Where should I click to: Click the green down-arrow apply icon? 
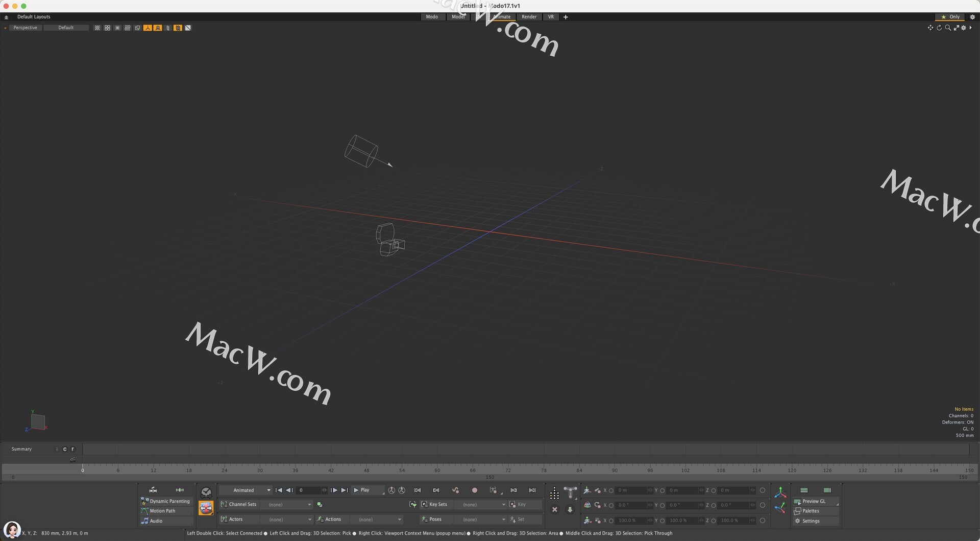(570, 510)
